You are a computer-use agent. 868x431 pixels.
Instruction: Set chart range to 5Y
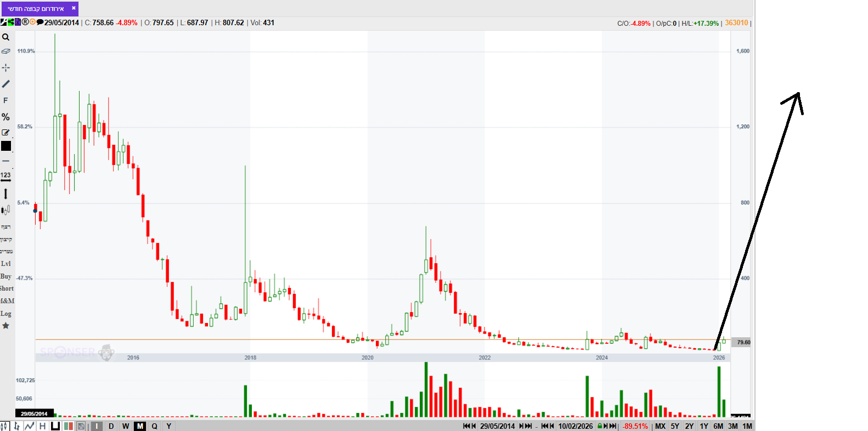(675, 426)
